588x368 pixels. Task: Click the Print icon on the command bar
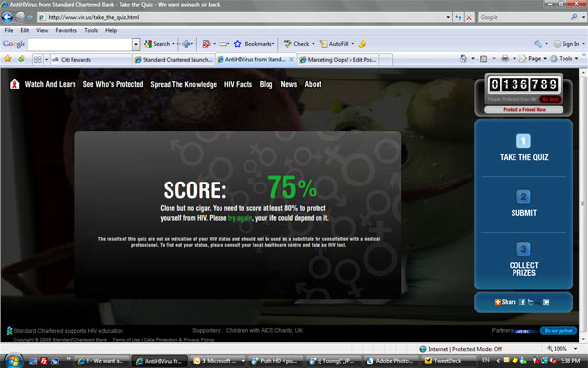click(505, 59)
